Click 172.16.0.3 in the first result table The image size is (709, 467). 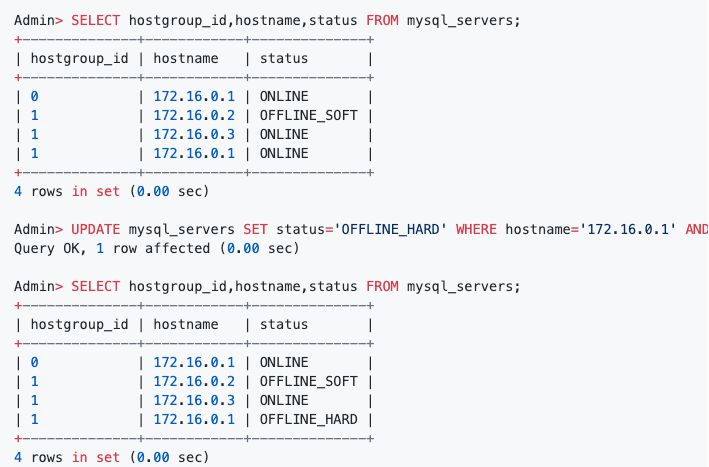click(194, 134)
